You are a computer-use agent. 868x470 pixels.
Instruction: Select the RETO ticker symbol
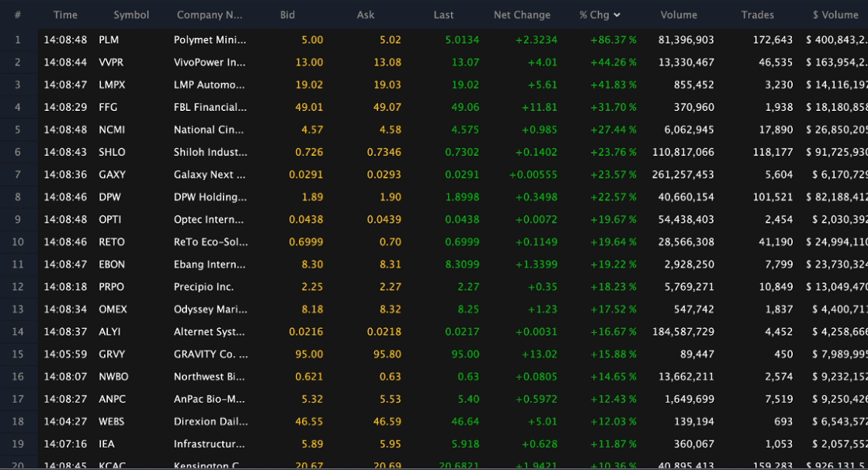pyautogui.click(x=111, y=242)
